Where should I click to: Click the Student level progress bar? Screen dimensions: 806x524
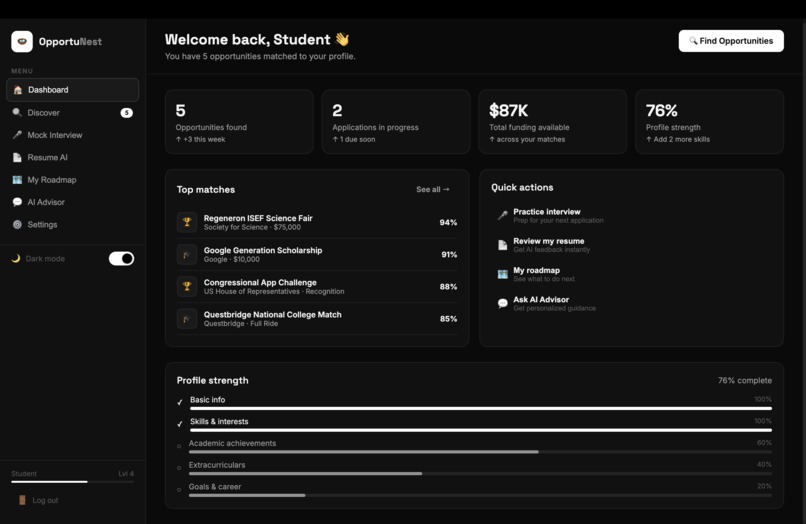coord(72,481)
